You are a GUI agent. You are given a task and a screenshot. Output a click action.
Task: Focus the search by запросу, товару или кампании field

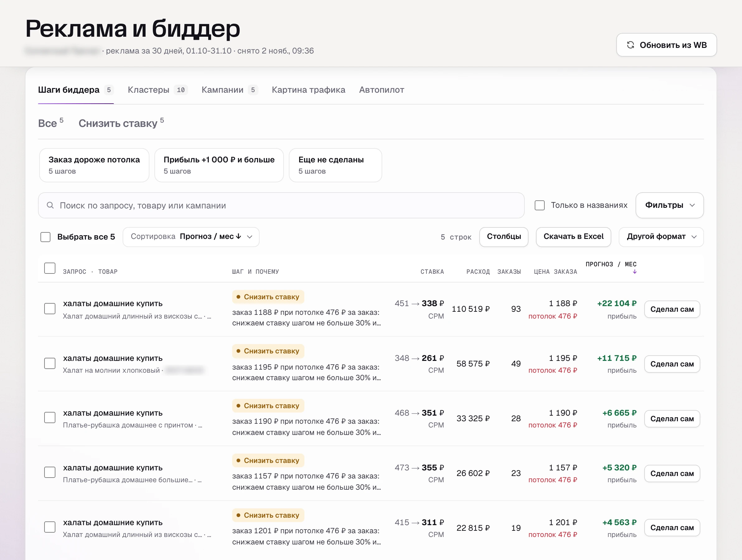281,205
